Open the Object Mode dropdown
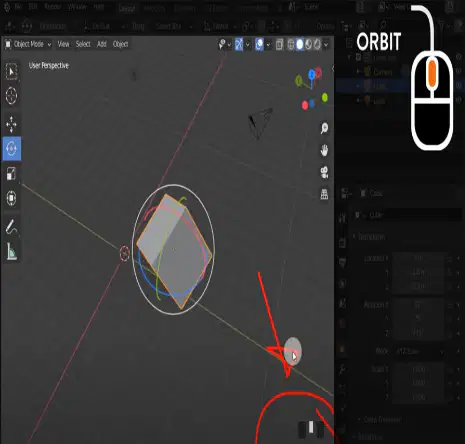 click(28, 44)
